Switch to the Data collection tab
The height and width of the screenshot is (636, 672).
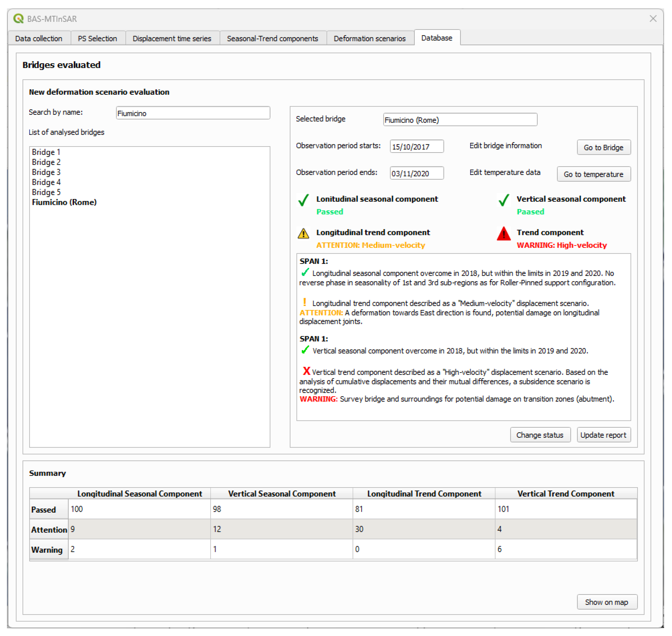[39, 38]
